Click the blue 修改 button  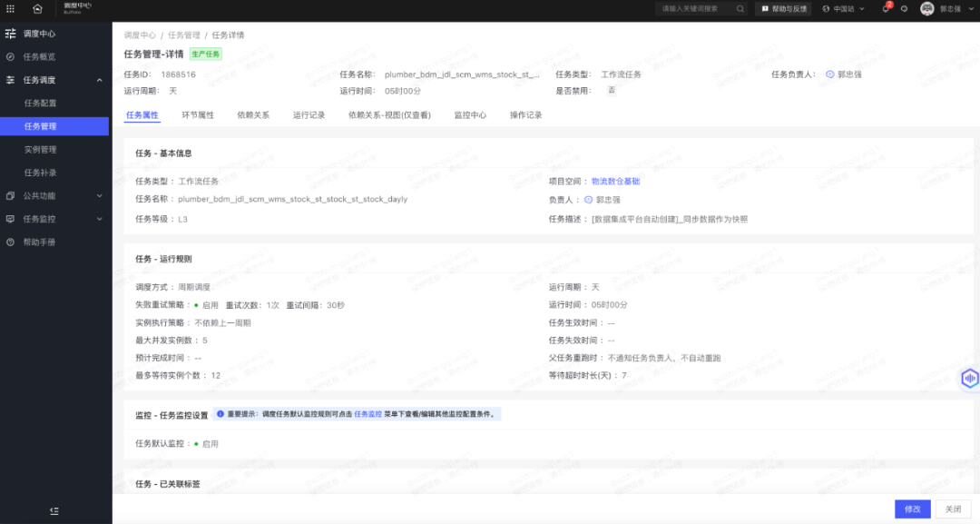[913, 509]
